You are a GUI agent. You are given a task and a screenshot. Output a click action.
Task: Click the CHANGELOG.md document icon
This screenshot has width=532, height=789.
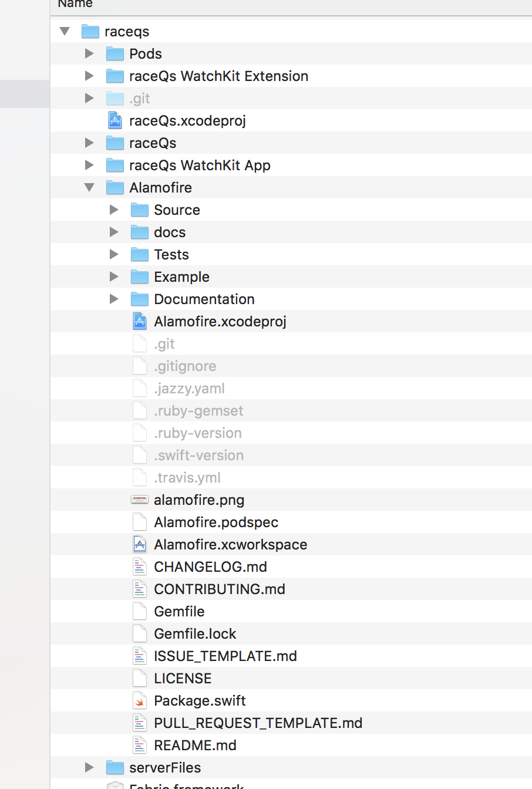coord(140,567)
